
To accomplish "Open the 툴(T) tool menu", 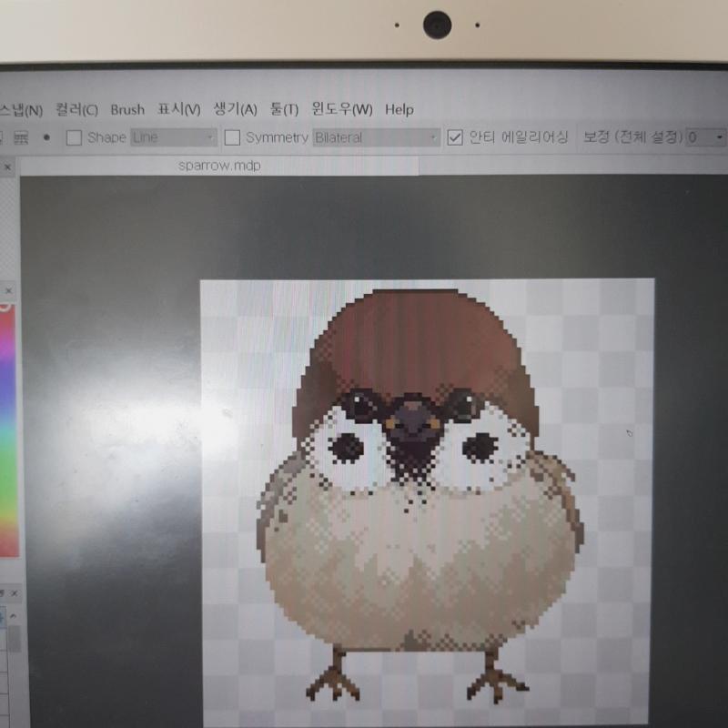I will click(x=285, y=109).
